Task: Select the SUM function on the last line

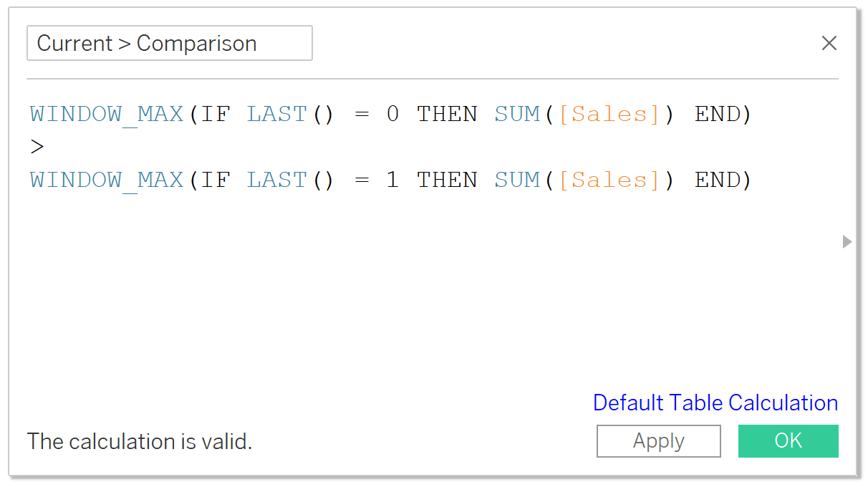Action: tap(517, 180)
